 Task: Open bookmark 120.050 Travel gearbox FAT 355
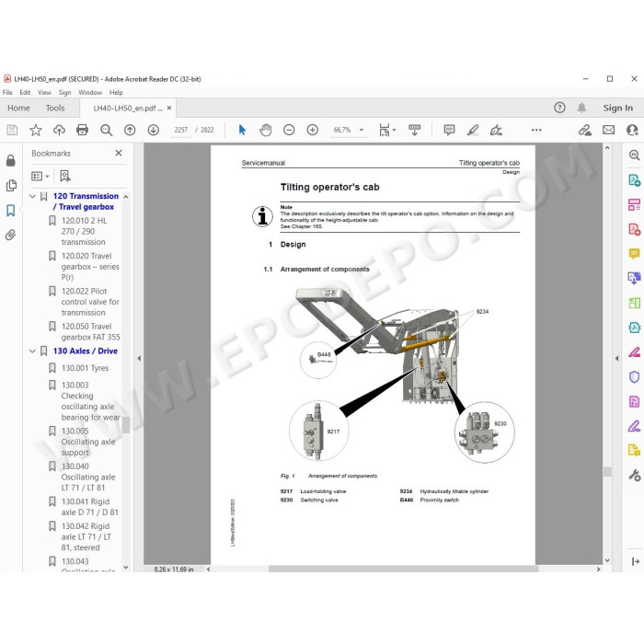pos(90,331)
